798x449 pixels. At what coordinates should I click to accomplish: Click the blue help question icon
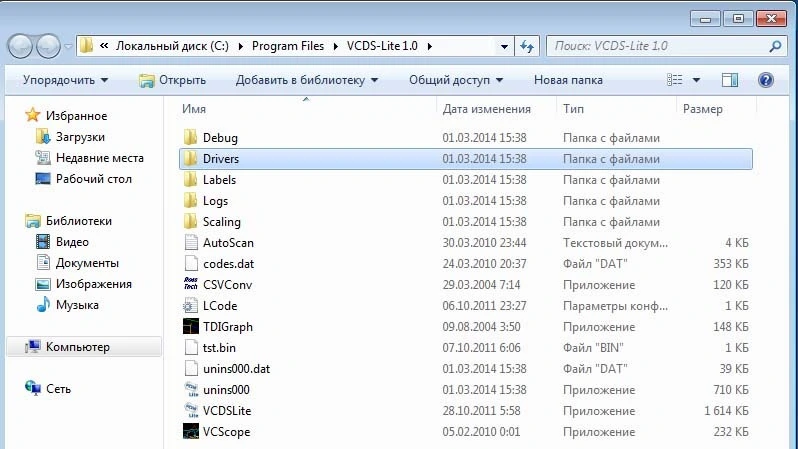tap(765, 80)
